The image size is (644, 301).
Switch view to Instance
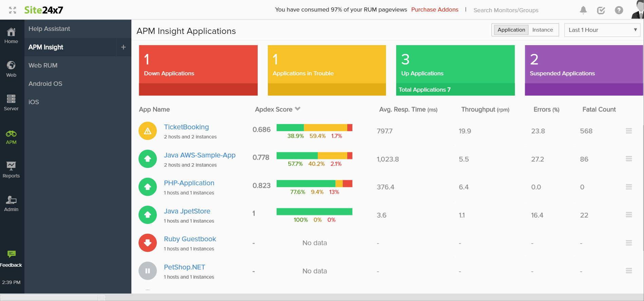(x=542, y=30)
